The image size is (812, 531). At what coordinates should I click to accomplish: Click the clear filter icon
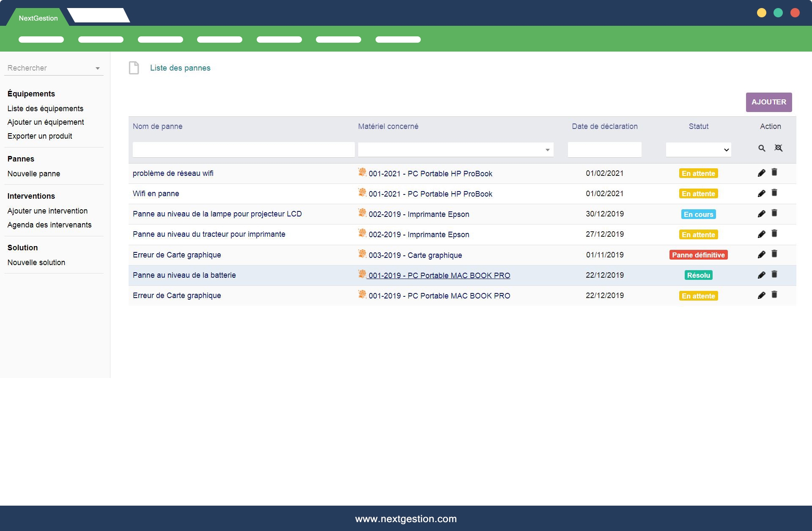(x=779, y=148)
